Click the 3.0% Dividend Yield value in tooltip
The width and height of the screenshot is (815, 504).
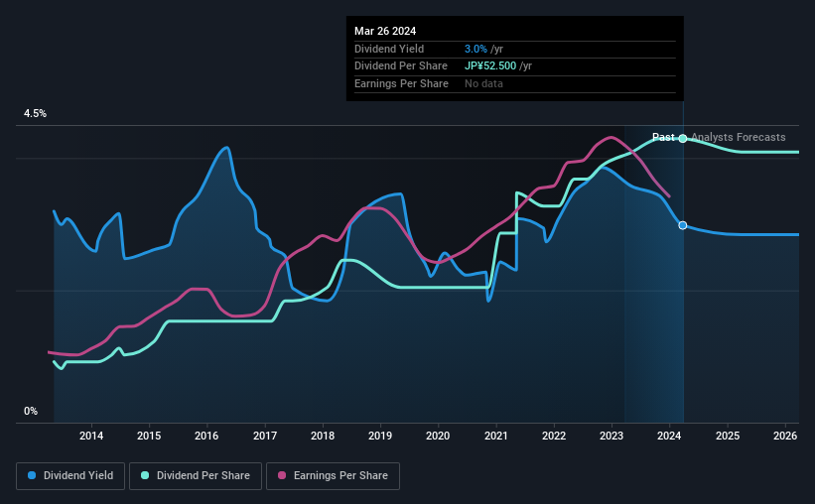(475, 49)
